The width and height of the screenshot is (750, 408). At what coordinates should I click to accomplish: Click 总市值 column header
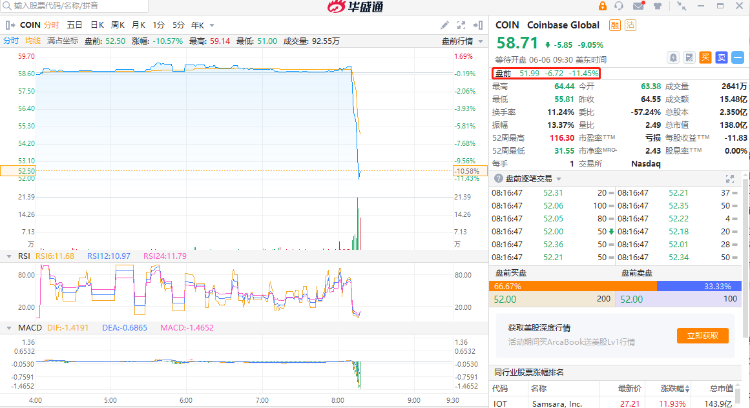pyautogui.click(x=721, y=388)
